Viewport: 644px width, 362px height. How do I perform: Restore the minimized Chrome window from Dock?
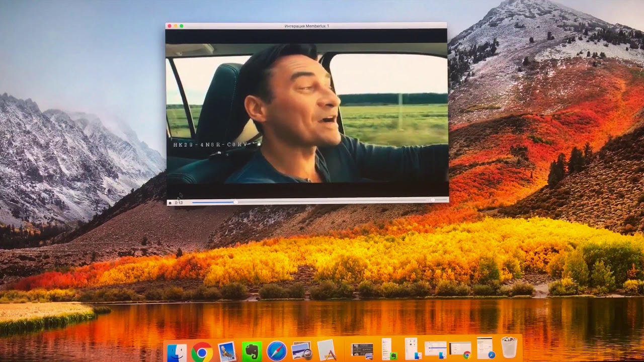(x=460, y=350)
